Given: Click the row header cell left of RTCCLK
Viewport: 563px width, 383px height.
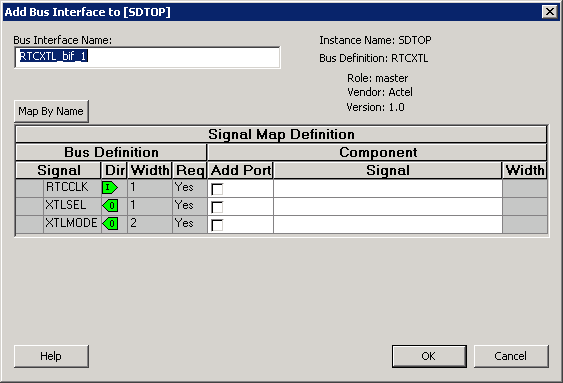Looking at the screenshot, I should (29, 188).
